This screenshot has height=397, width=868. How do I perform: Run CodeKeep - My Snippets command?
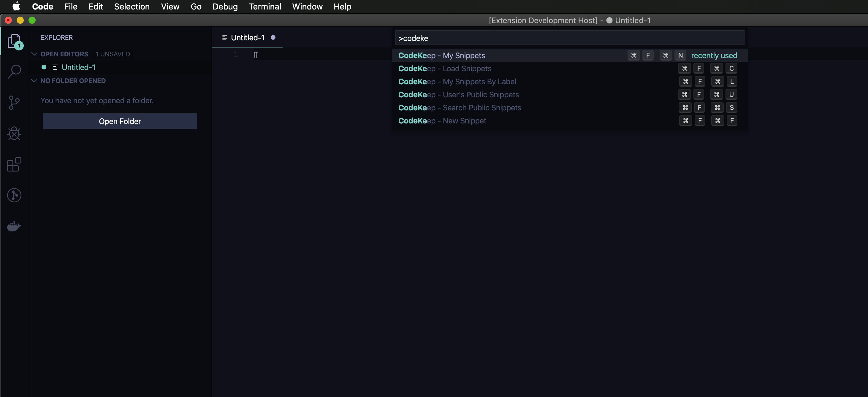(x=569, y=55)
